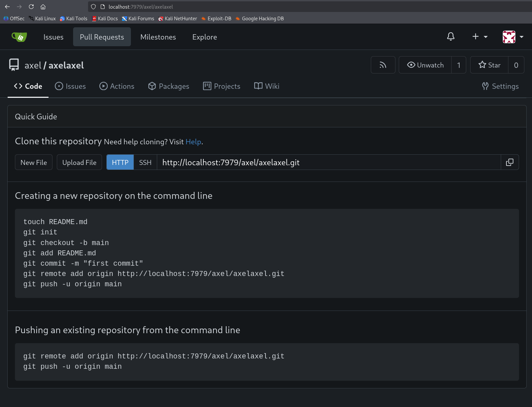Follow the Help link for cloning
The image size is (532, 407).
[x=193, y=142]
